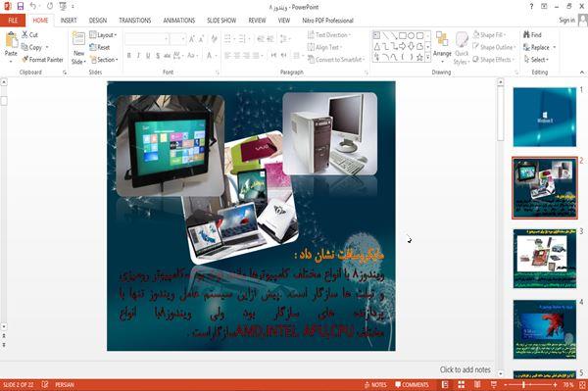The image size is (588, 391).
Task: Toggle the Notes pane in the status bar
Action: click(375, 384)
